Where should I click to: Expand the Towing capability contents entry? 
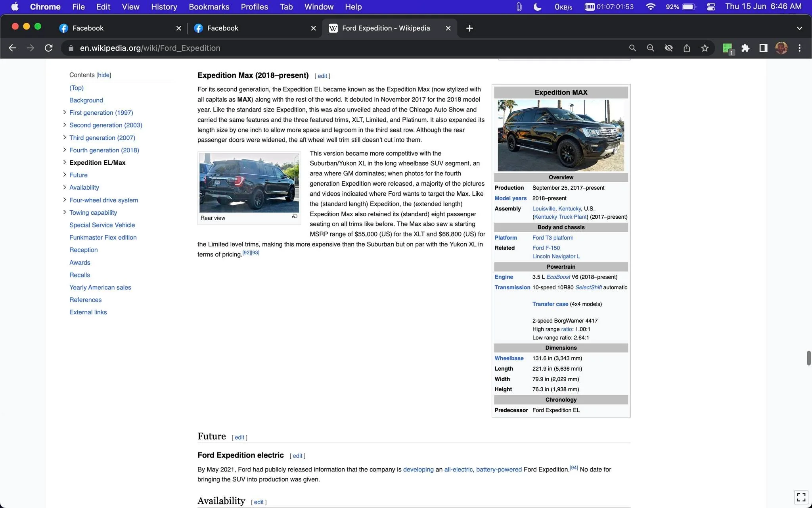point(65,212)
